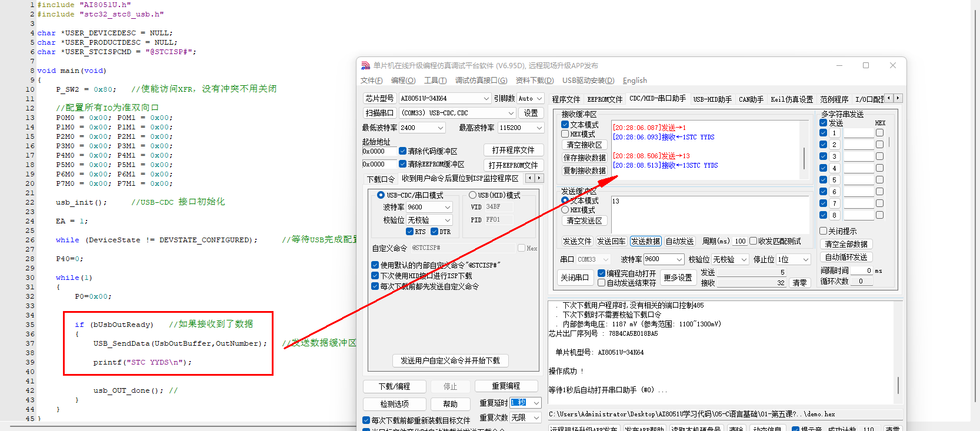Open the 资料下载(D) menu
980x431 pixels.
(535, 81)
